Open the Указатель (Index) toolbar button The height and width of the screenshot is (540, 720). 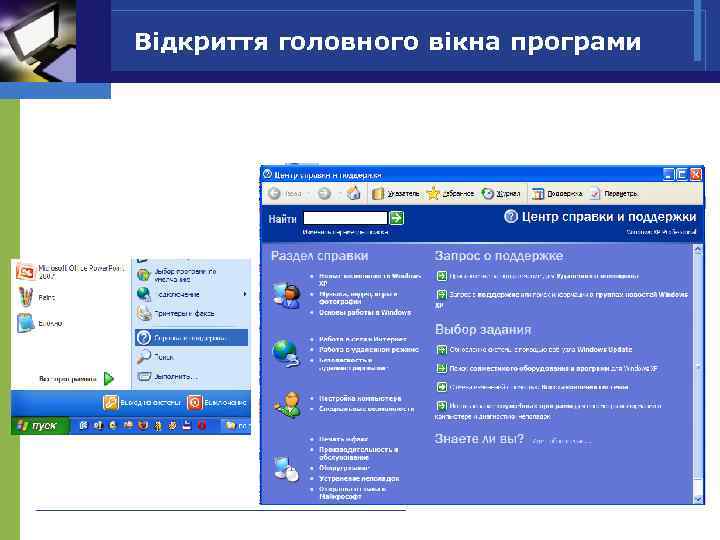395,194
